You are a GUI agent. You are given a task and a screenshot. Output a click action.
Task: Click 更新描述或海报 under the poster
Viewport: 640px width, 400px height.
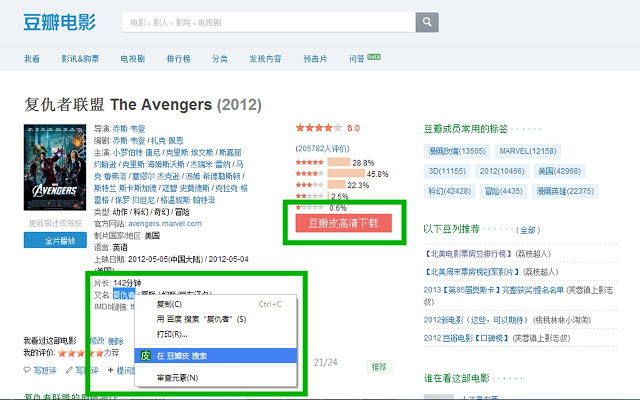pyautogui.click(x=55, y=223)
